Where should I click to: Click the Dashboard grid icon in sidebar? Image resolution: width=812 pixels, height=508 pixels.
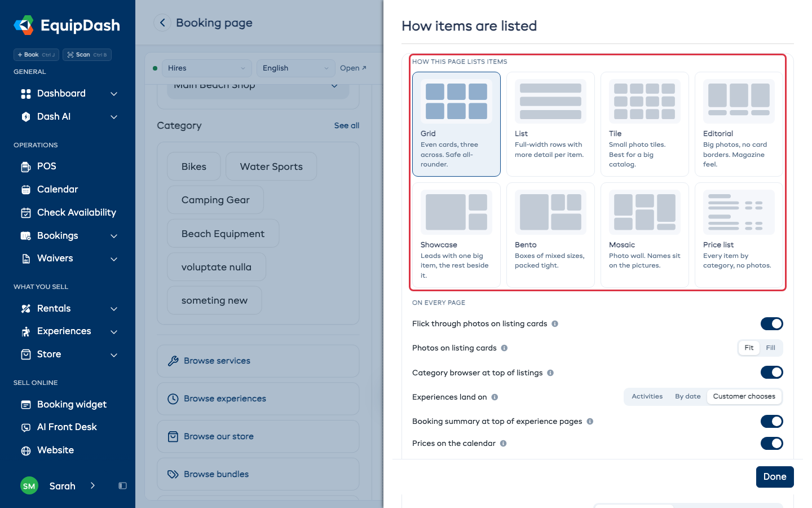tap(26, 94)
